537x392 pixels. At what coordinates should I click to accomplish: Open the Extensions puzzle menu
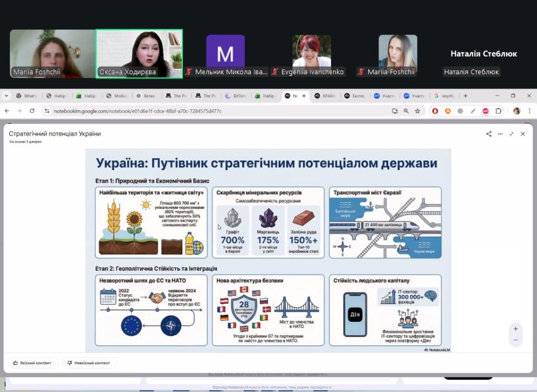pyautogui.click(x=498, y=111)
